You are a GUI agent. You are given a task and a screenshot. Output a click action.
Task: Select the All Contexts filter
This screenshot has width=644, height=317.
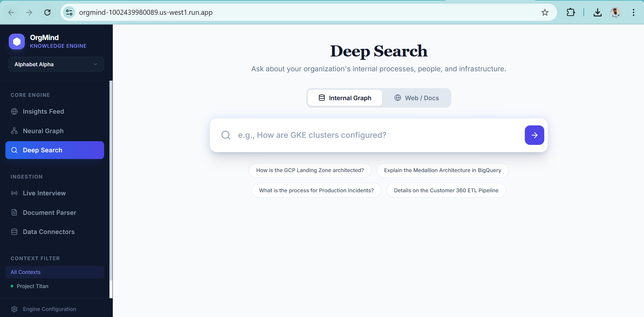[x=55, y=272]
